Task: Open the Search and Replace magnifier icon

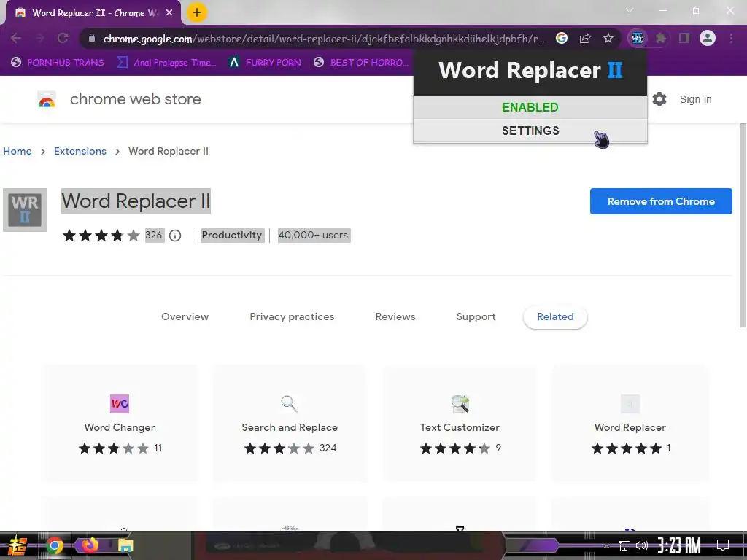Action: [289, 404]
